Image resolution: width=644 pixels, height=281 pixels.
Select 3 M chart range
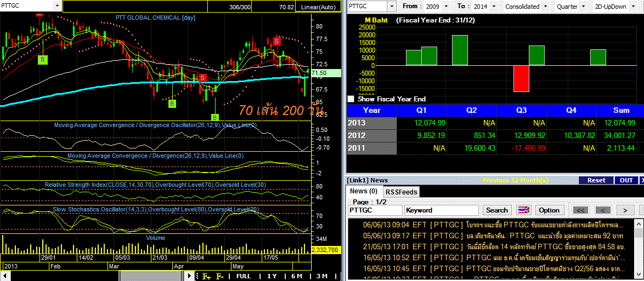(x=322, y=276)
